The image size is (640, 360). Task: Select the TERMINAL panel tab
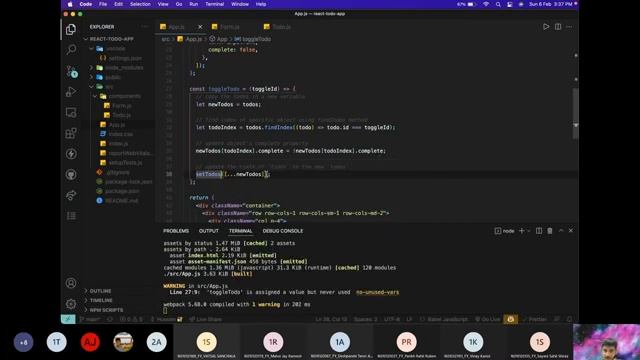click(240, 231)
